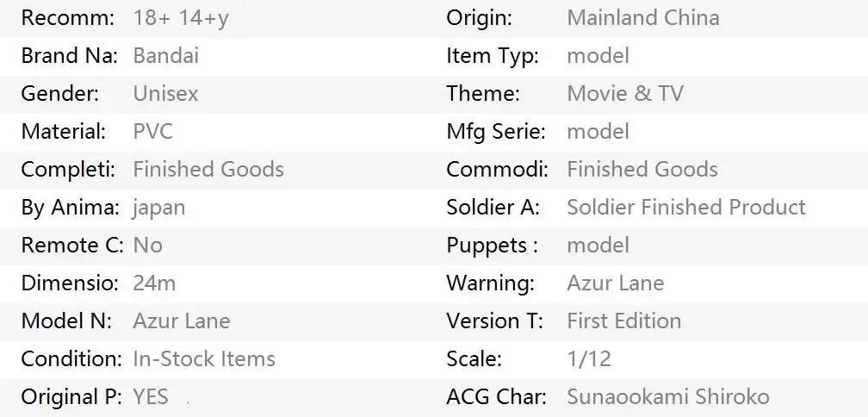This screenshot has height=417, width=868.
Task: Click In-Stock Items condition value
Action: pyautogui.click(x=204, y=359)
